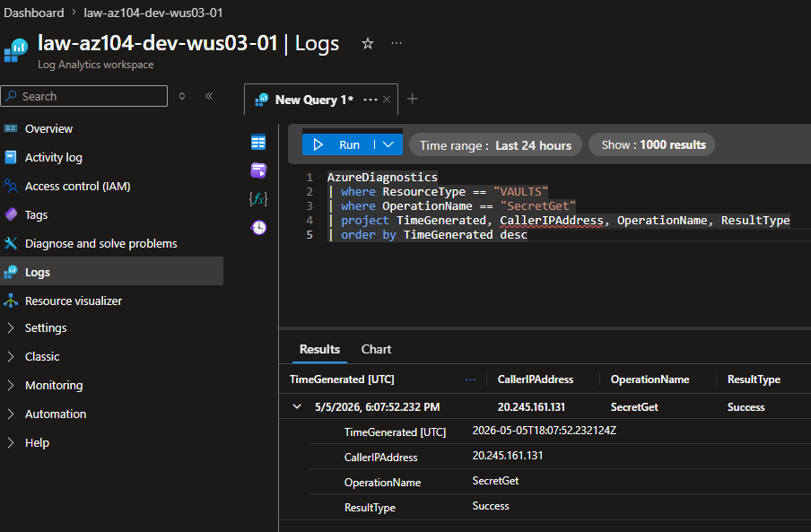Sort by OperationName column header
This screenshot has width=811, height=532.
tap(650, 379)
